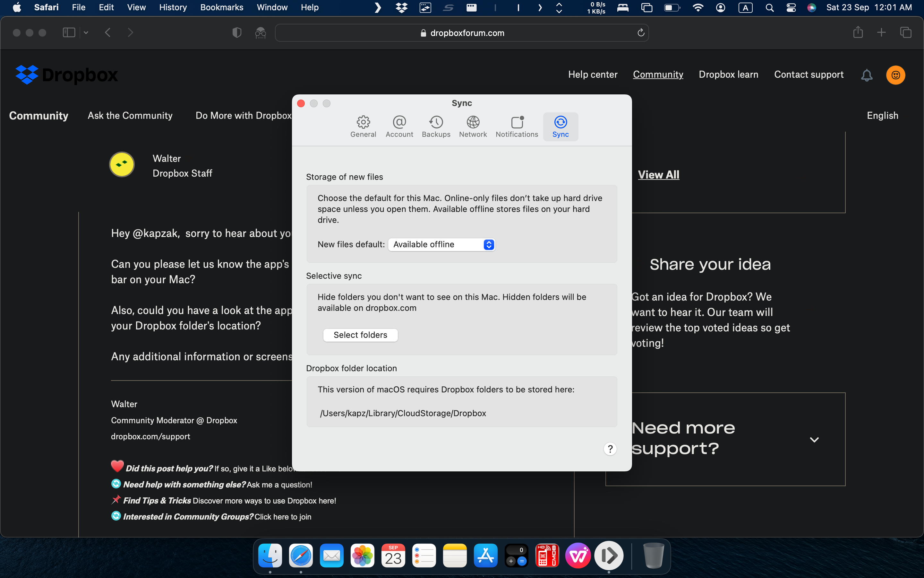Toggle the Safari sidebar button
This screenshot has width=924, height=578.
coord(69,32)
